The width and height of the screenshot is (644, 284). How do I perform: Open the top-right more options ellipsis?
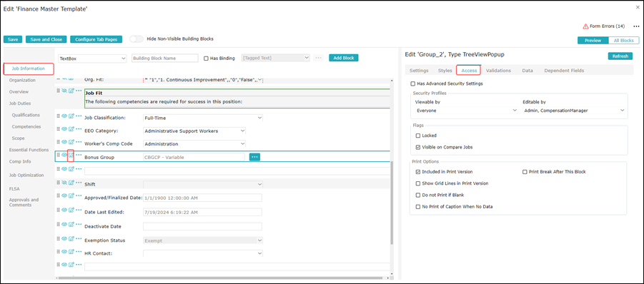[637, 26]
